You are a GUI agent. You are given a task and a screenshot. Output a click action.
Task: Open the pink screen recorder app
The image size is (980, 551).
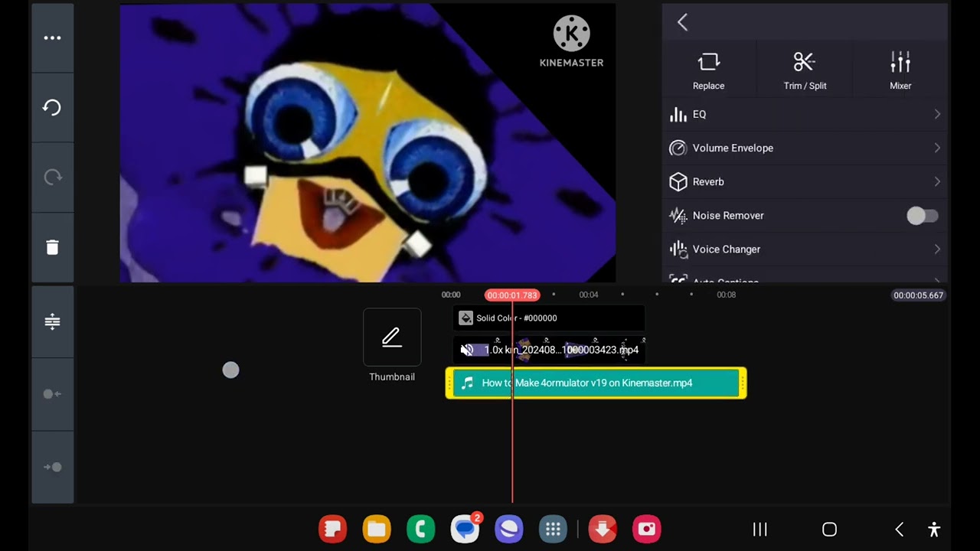pos(647,529)
